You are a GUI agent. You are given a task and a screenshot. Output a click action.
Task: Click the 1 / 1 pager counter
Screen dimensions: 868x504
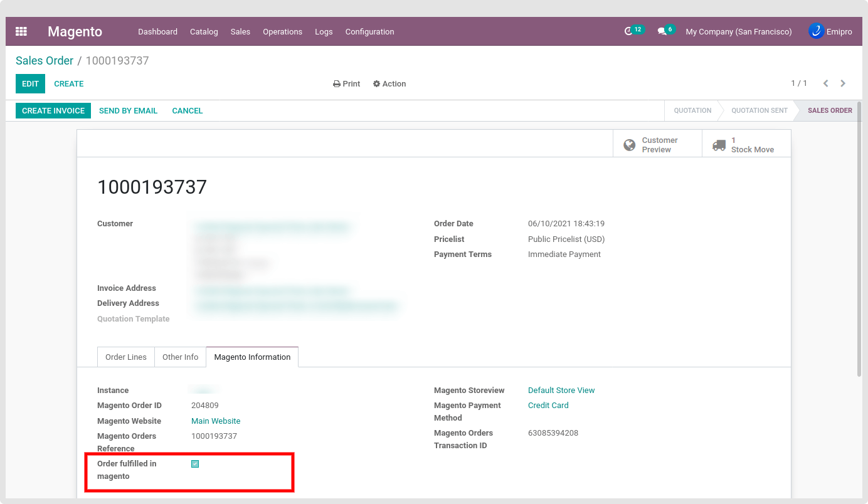click(799, 83)
